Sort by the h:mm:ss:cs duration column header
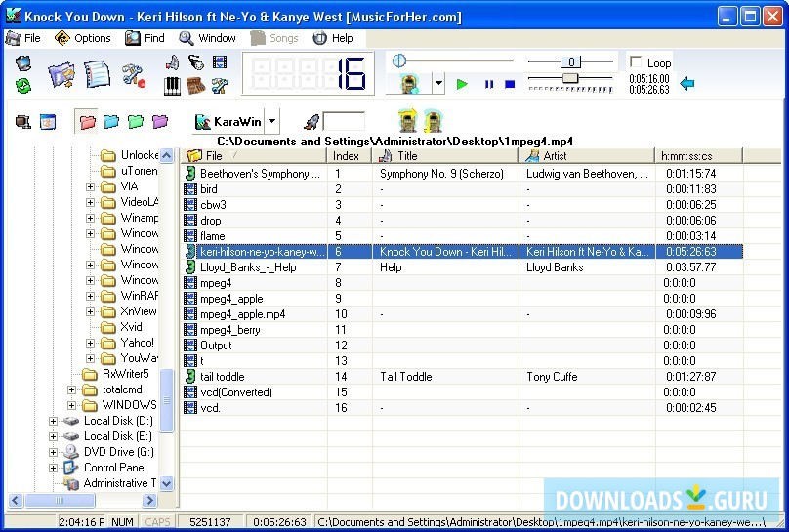Viewport: 789px width, 532px height. pyautogui.click(x=699, y=156)
